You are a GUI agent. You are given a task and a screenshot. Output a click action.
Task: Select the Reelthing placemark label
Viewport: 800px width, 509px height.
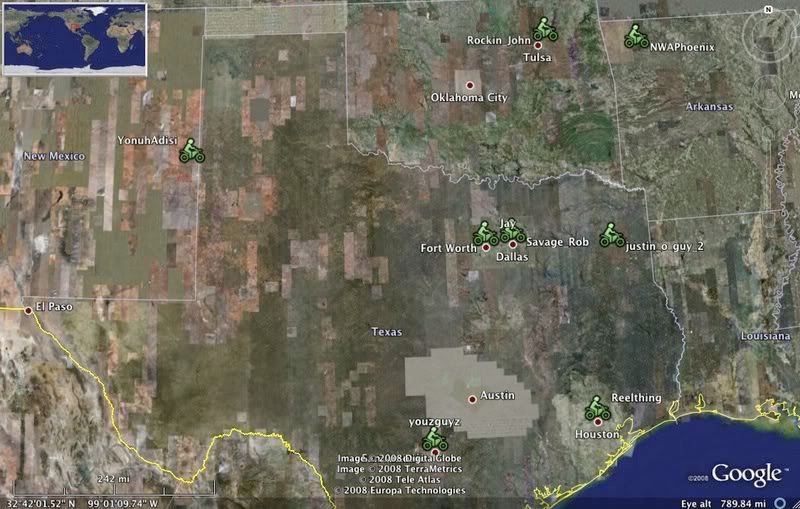click(636, 398)
